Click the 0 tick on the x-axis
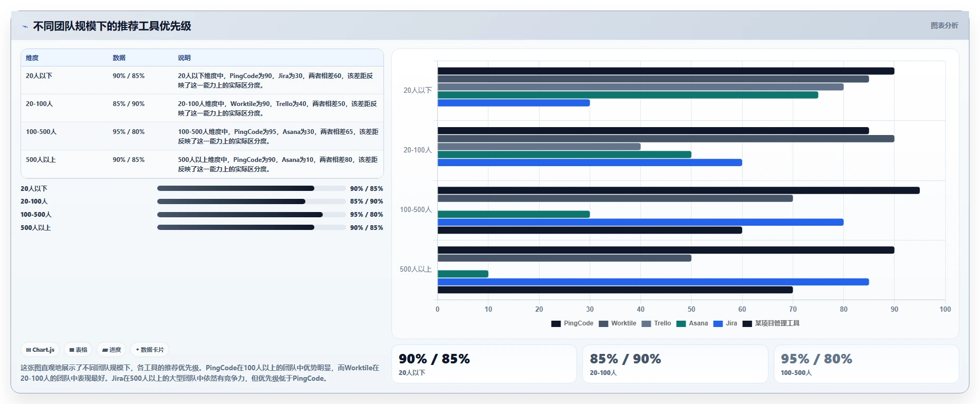 tap(437, 310)
